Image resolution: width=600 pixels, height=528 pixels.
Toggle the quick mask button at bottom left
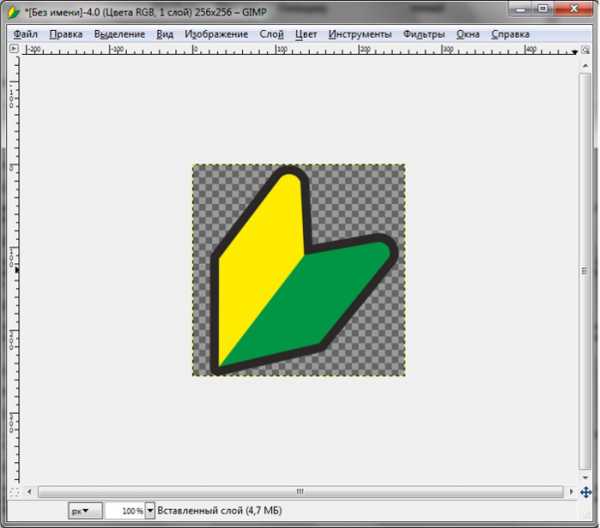14,492
